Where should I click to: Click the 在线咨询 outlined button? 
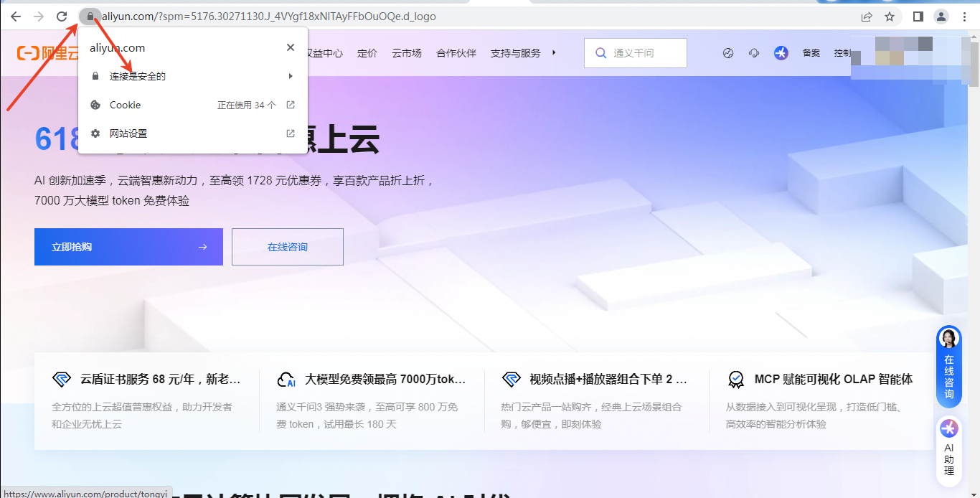(288, 247)
